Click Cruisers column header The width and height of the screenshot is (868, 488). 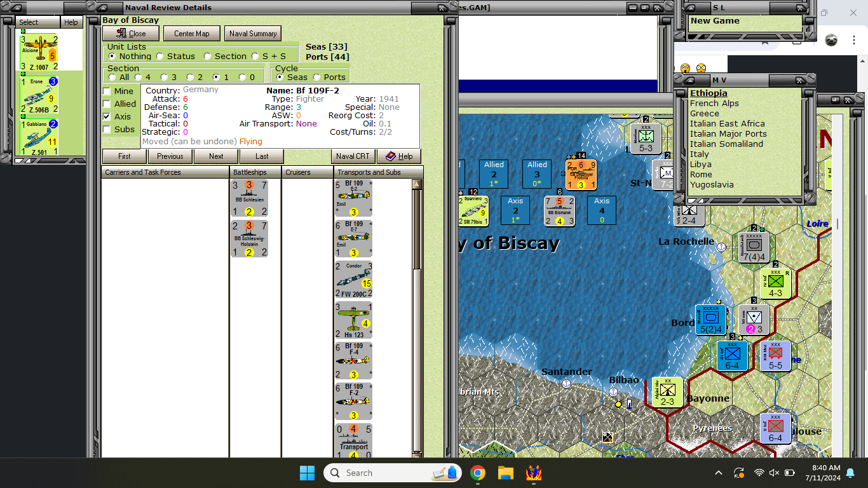(x=308, y=172)
